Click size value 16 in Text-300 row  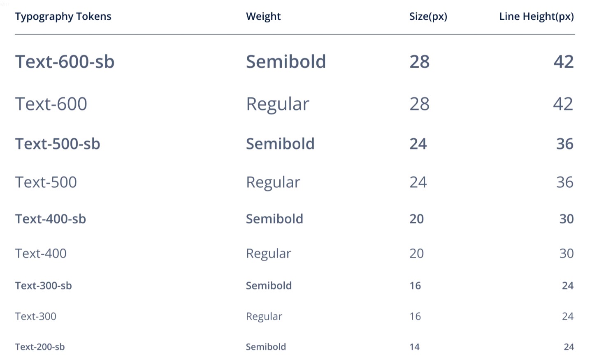tap(415, 316)
